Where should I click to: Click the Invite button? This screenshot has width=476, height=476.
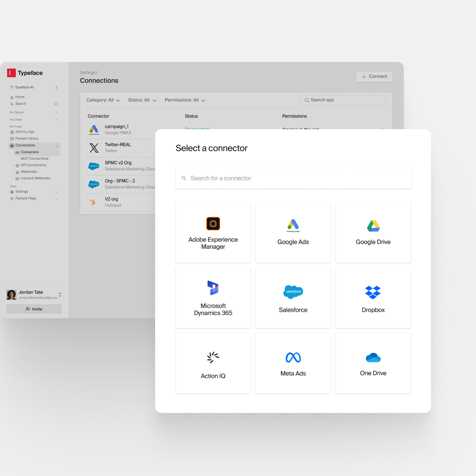click(x=34, y=309)
